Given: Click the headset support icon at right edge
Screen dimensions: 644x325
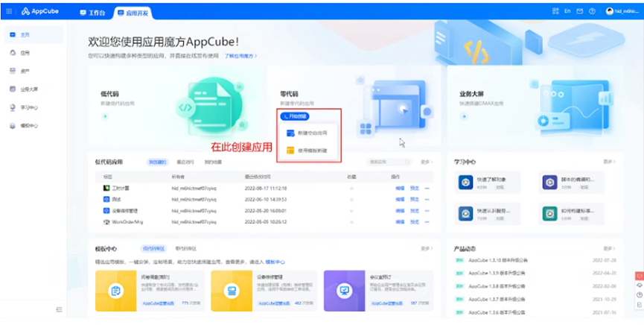Looking at the screenshot, I should tap(639, 285).
